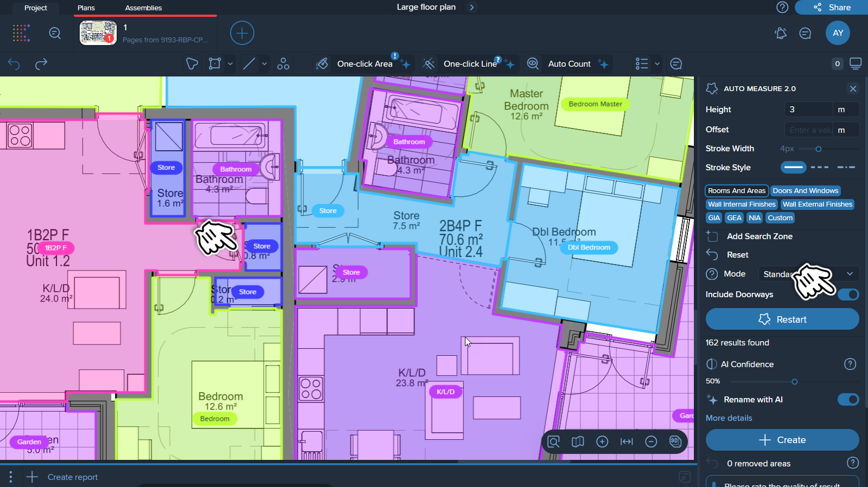Click the Create button
This screenshot has height=487, width=868.
coord(782,440)
